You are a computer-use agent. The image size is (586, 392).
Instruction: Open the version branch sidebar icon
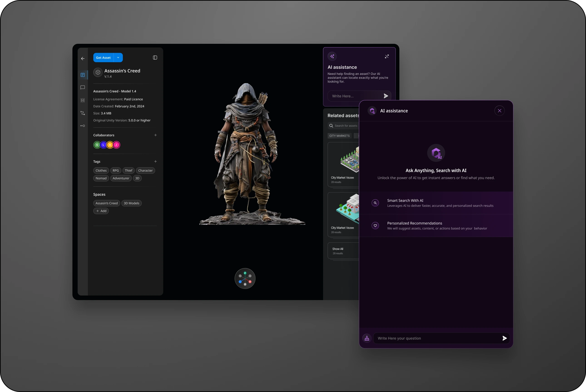83,113
